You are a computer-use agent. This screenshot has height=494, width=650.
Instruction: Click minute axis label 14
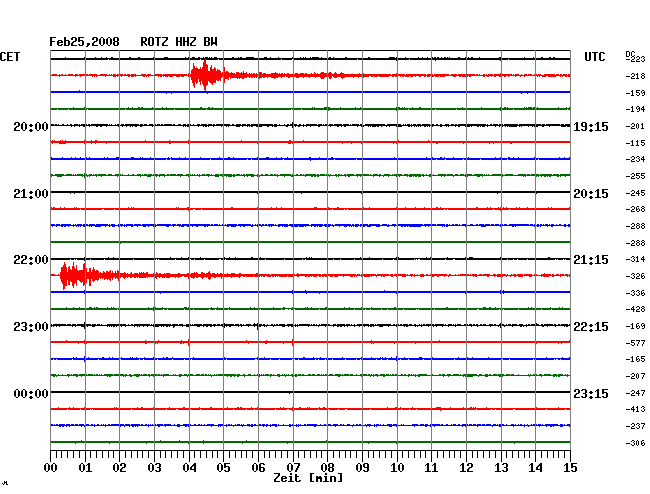pyautogui.click(x=536, y=468)
